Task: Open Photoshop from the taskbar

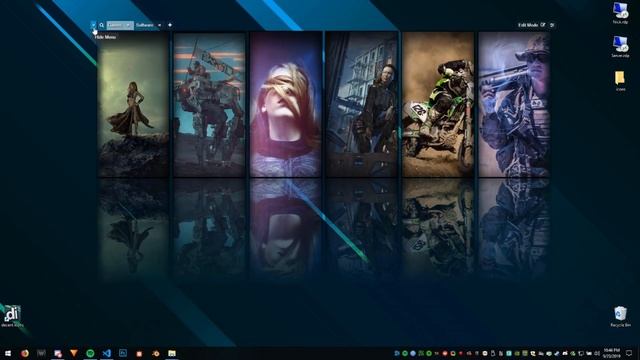Action: pyautogui.click(x=123, y=353)
